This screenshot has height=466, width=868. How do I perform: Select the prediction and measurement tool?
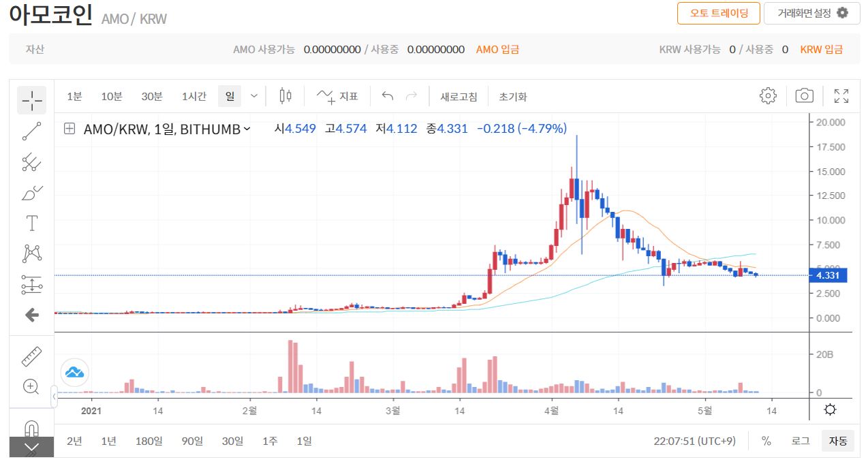tap(31, 285)
